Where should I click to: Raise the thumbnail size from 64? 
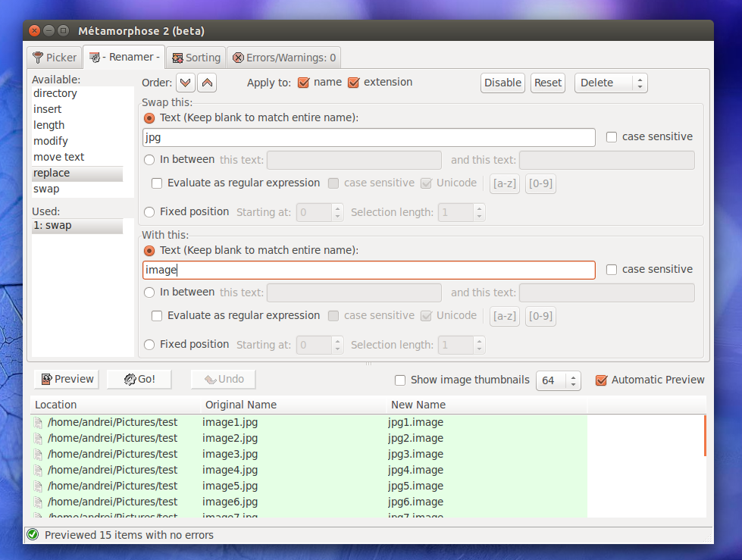click(x=575, y=376)
